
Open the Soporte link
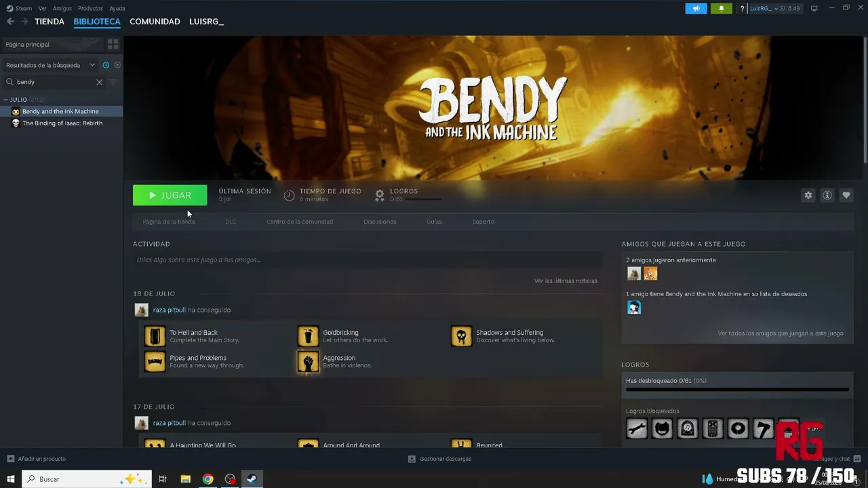484,222
